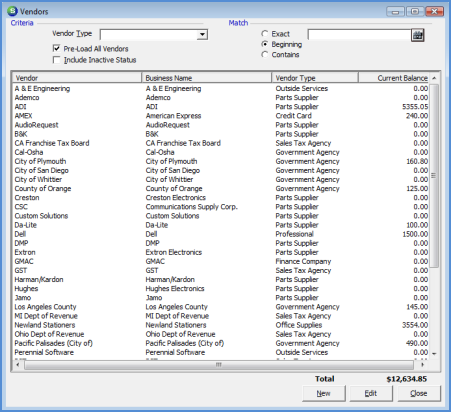The image size is (451, 412).
Task: Select the Cal-Osha vendor row
Action: [221, 152]
